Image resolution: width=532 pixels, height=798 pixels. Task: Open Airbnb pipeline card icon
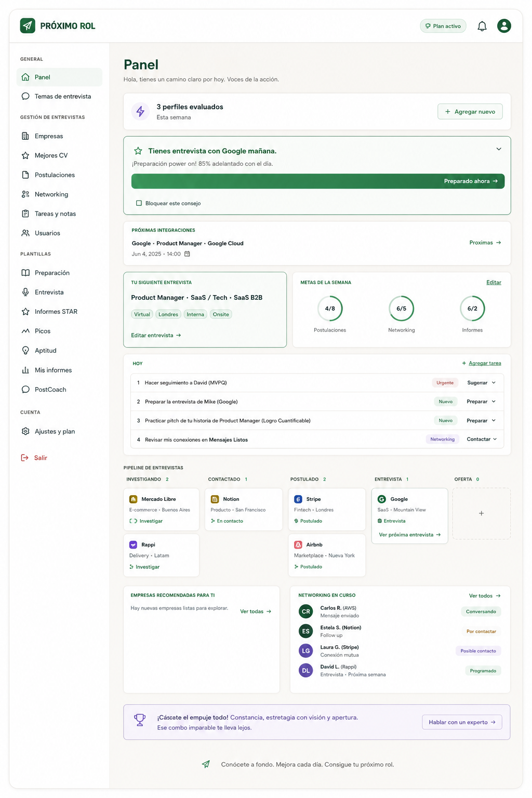tap(298, 545)
